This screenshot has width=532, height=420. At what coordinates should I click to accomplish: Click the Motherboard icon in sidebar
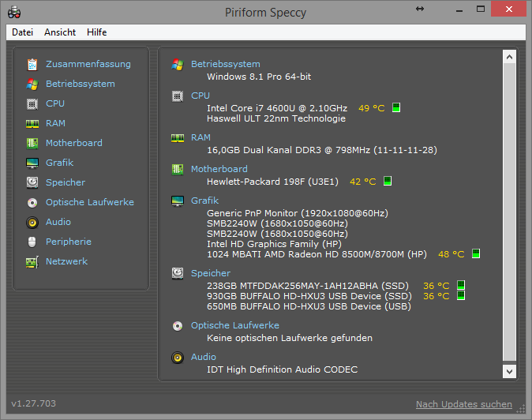(x=32, y=143)
